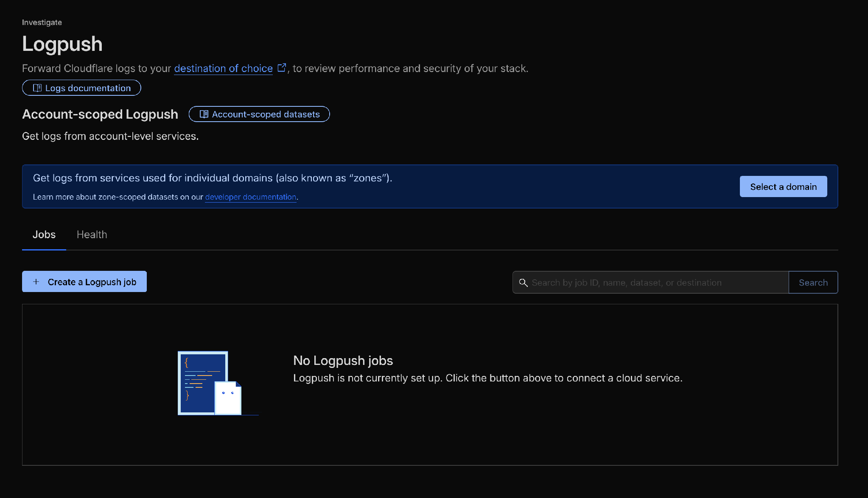Open Logs documentation button

tap(81, 88)
